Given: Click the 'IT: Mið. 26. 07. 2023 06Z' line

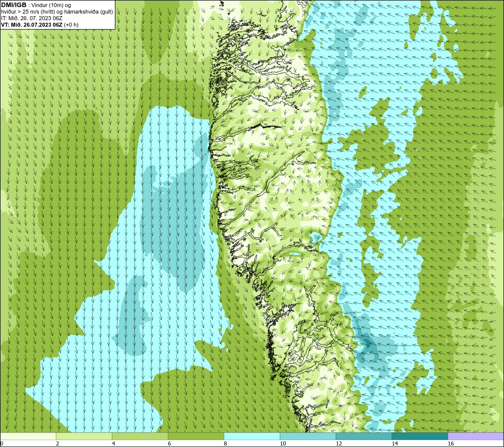Looking at the screenshot, I should click(x=31, y=18).
